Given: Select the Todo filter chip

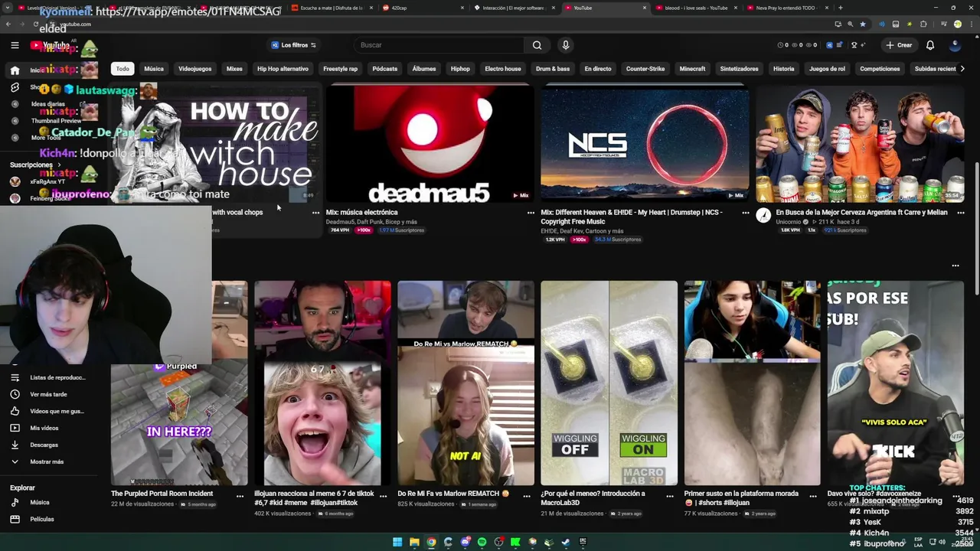Looking at the screenshot, I should point(122,69).
